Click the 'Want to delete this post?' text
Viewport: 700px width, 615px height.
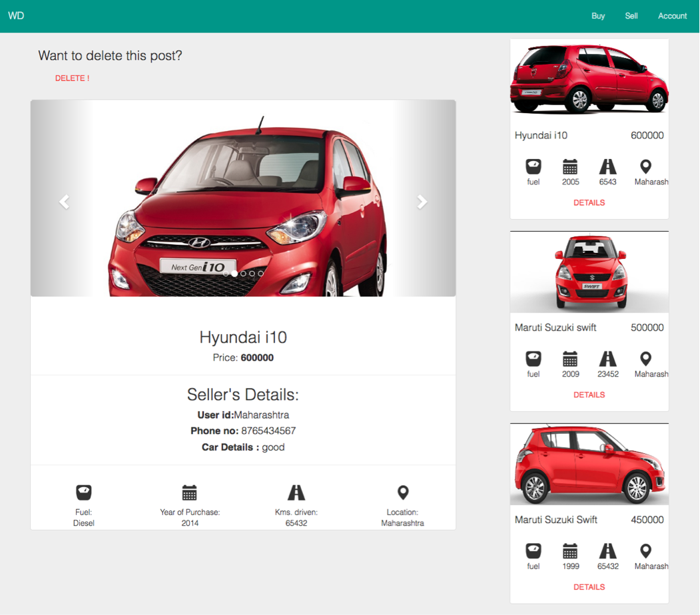[x=111, y=55]
